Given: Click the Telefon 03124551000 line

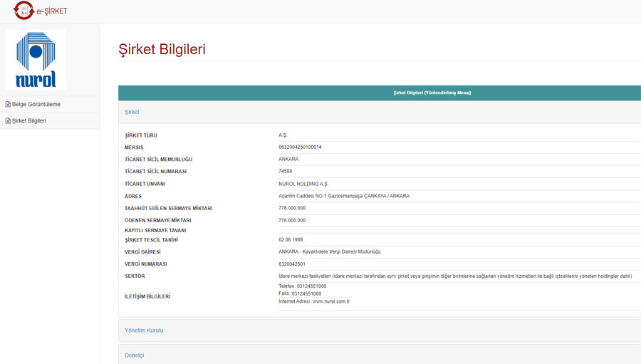Looking at the screenshot, I should pyautogui.click(x=303, y=286).
